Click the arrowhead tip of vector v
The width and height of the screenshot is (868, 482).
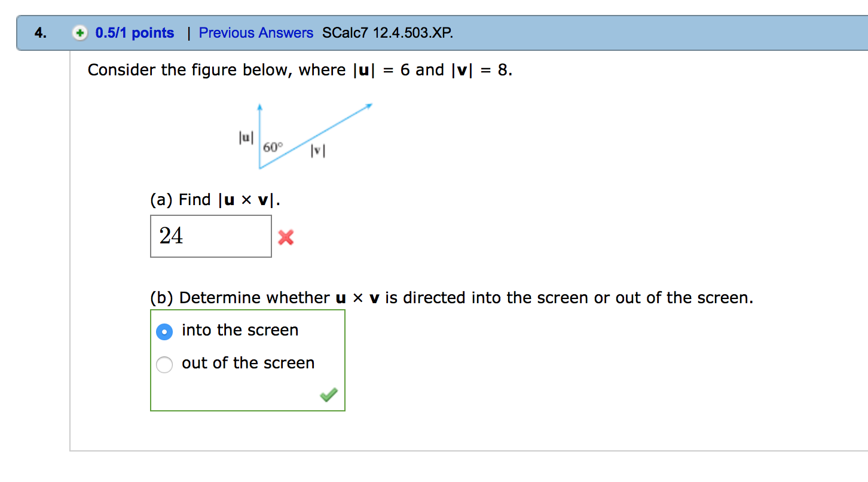point(369,106)
